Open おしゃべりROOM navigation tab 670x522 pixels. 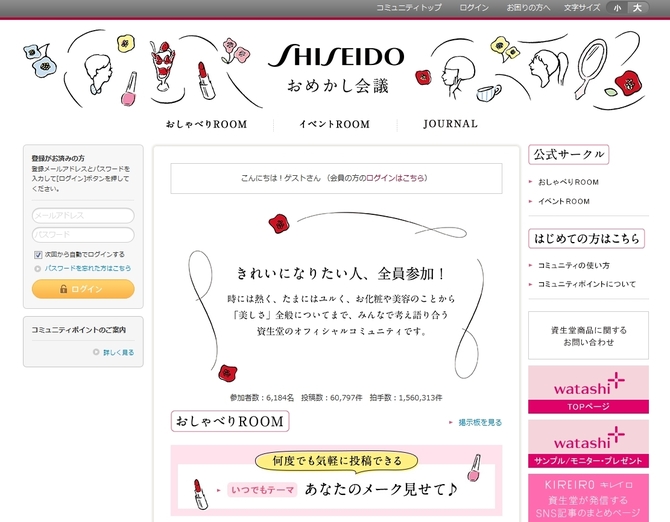tap(206, 124)
